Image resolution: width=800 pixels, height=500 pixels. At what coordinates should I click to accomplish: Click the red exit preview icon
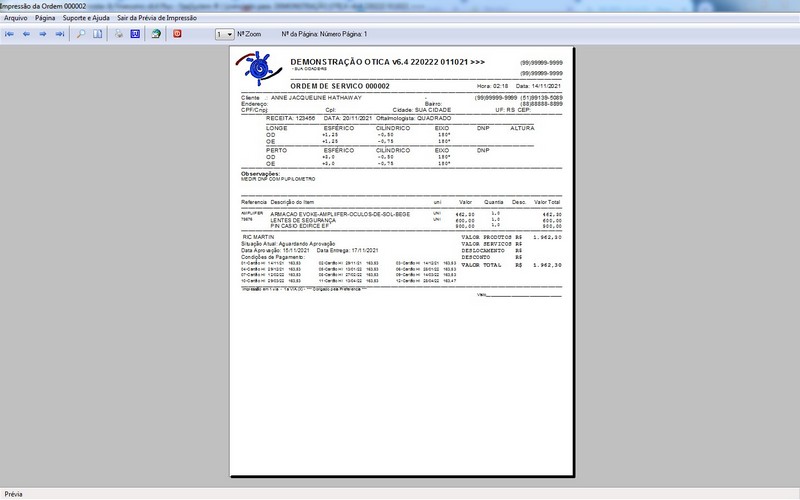point(177,34)
